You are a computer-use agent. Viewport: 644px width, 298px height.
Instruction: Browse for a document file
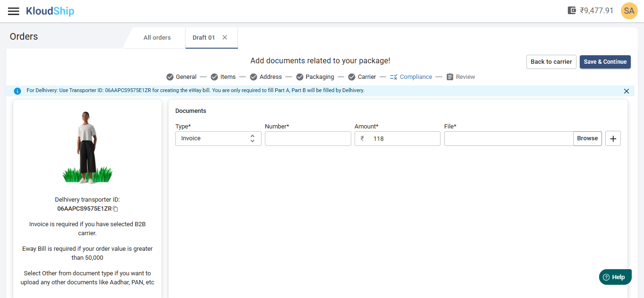[x=587, y=138]
